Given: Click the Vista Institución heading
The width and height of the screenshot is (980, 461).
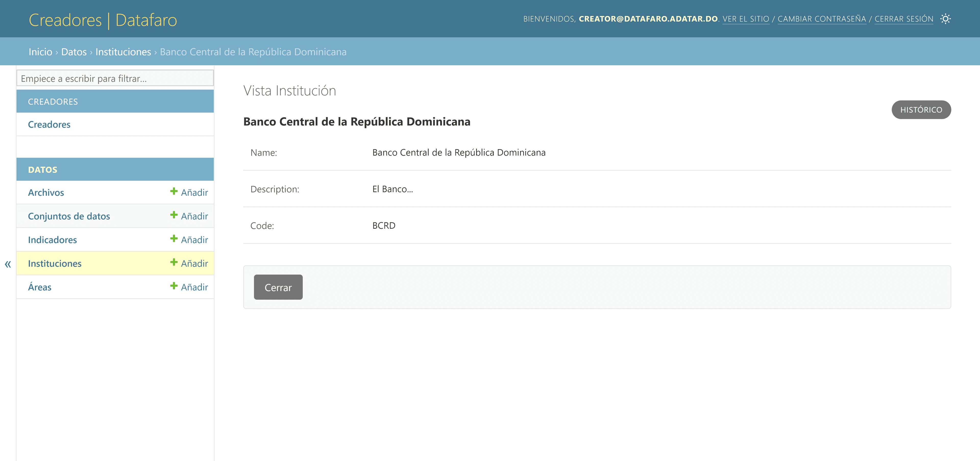Looking at the screenshot, I should 289,91.
